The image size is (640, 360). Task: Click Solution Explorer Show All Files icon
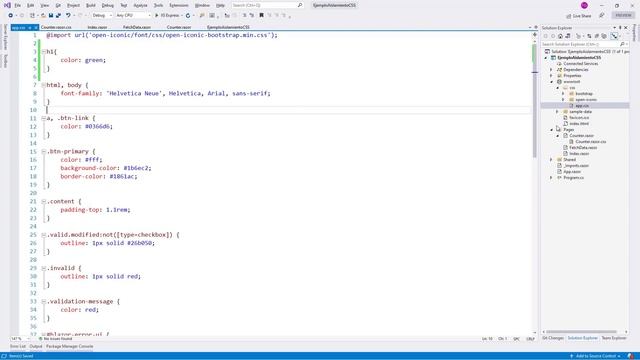[x=604, y=36]
